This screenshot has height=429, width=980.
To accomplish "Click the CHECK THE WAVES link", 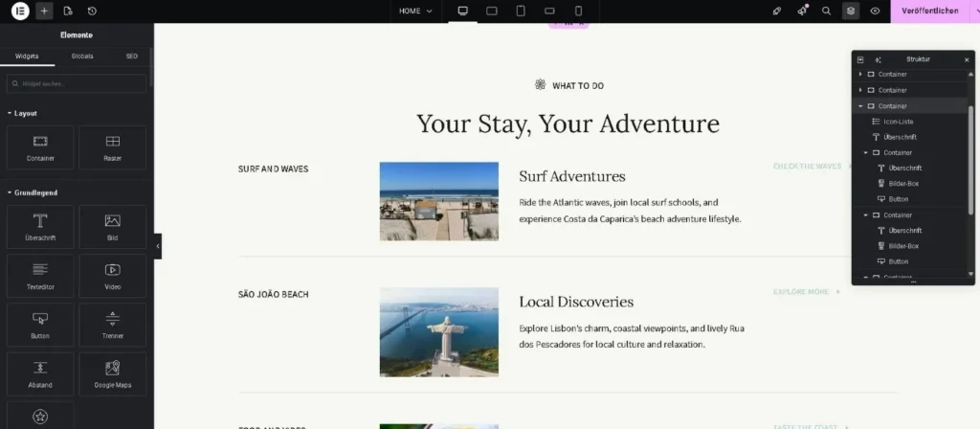I will pyautogui.click(x=807, y=167).
